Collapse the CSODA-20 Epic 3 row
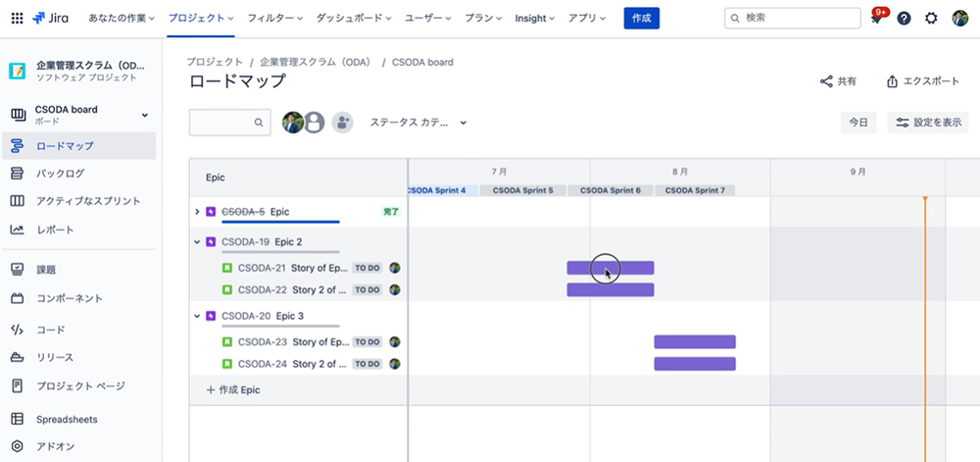 (197, 316)
